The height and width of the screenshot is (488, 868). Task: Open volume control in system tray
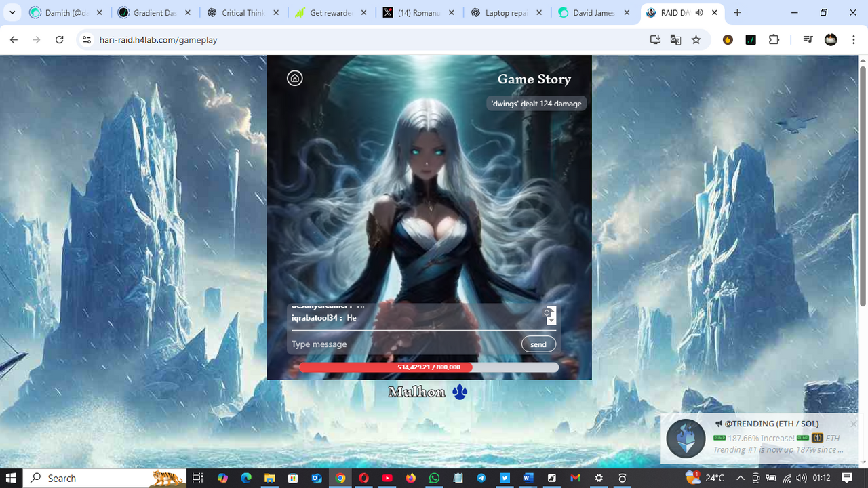[x=801, y=478]
